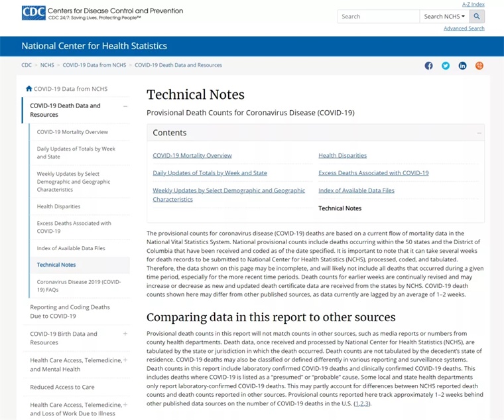Click the NCHS breadcrumb link

coord(47,66)
